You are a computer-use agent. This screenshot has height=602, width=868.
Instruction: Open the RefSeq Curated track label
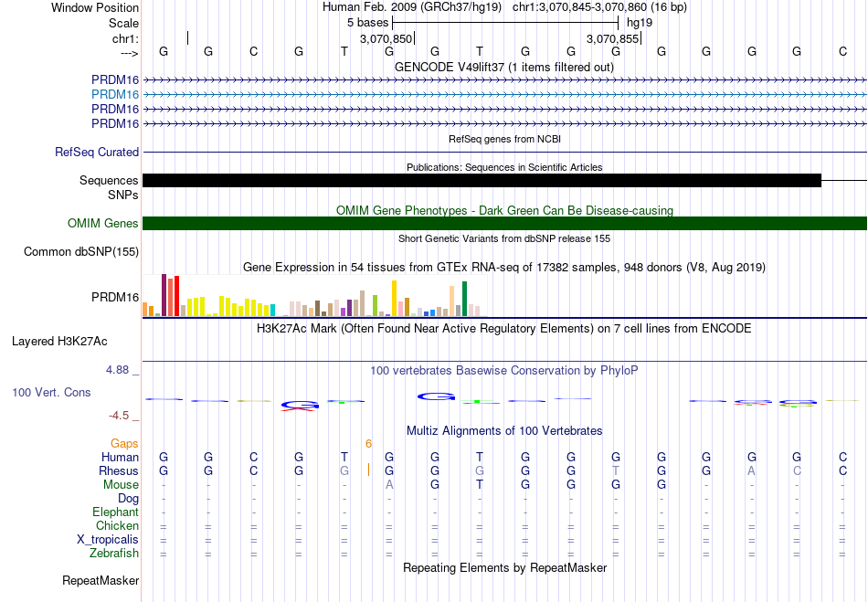tap(97, 153)
